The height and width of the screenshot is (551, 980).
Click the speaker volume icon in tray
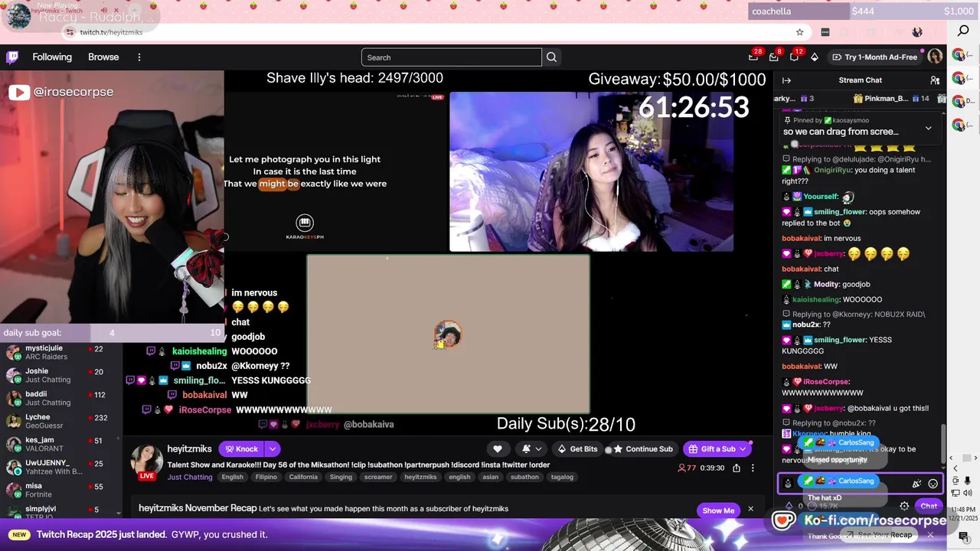967,493
